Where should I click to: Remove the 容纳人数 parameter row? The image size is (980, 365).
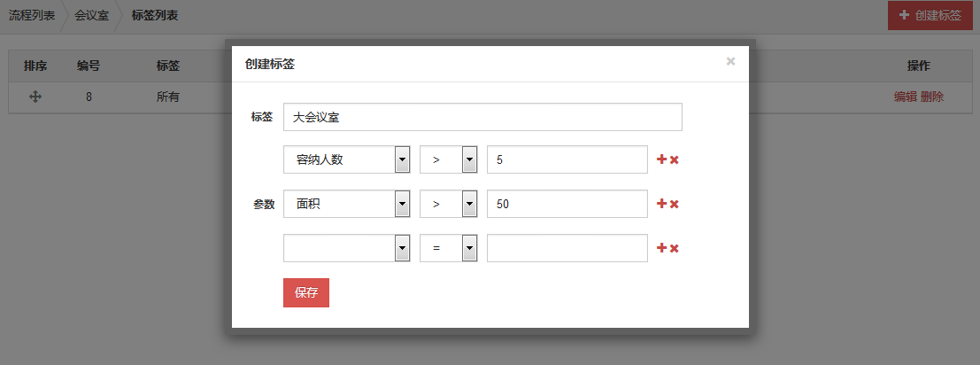(675, 160)
